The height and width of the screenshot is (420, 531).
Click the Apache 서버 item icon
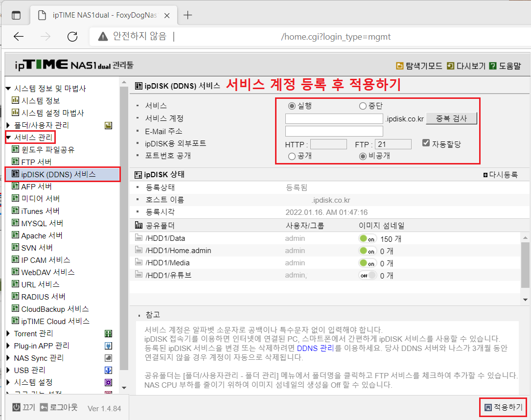[x=15, y=235]
